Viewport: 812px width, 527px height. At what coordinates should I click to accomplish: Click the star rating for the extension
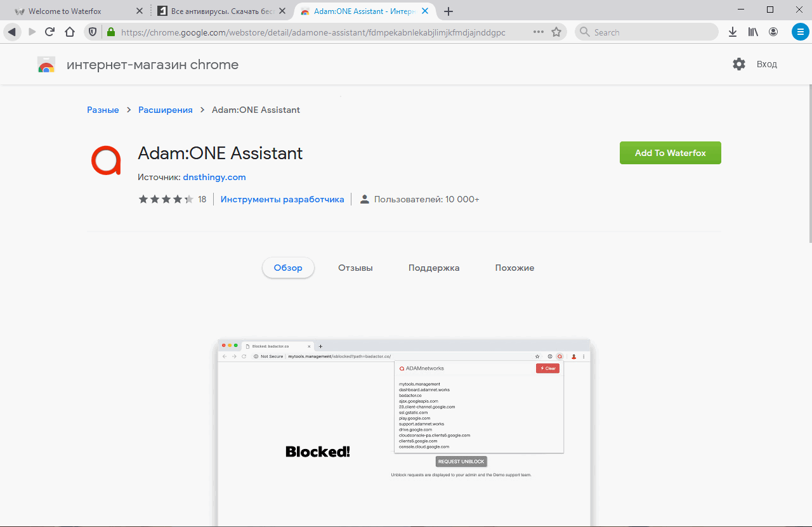[x=166, y=199]
